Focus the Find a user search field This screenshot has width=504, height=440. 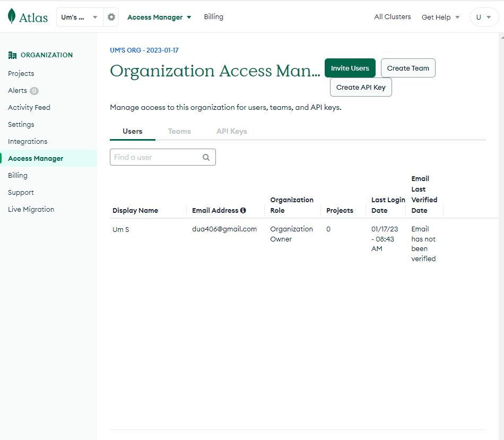[x=163, y=157]
